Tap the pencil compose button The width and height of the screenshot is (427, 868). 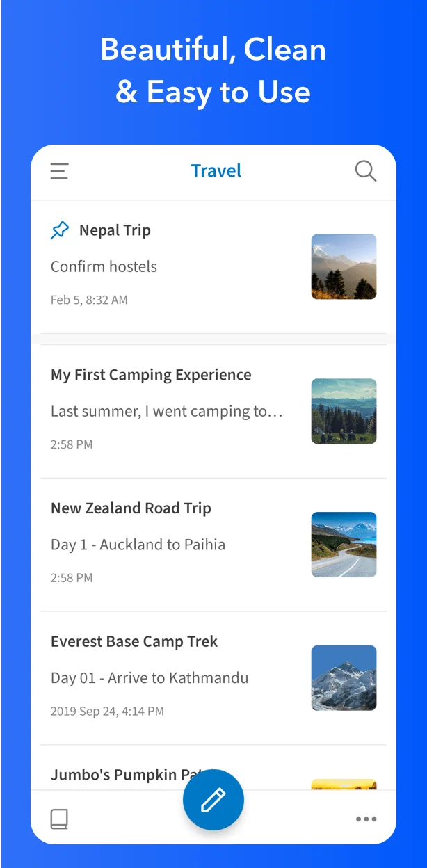tap(213, 799)
